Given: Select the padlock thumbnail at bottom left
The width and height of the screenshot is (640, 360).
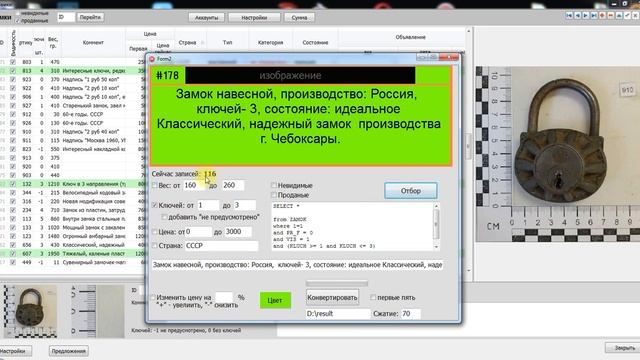Looking at the screenshot, I should point(30,311).
